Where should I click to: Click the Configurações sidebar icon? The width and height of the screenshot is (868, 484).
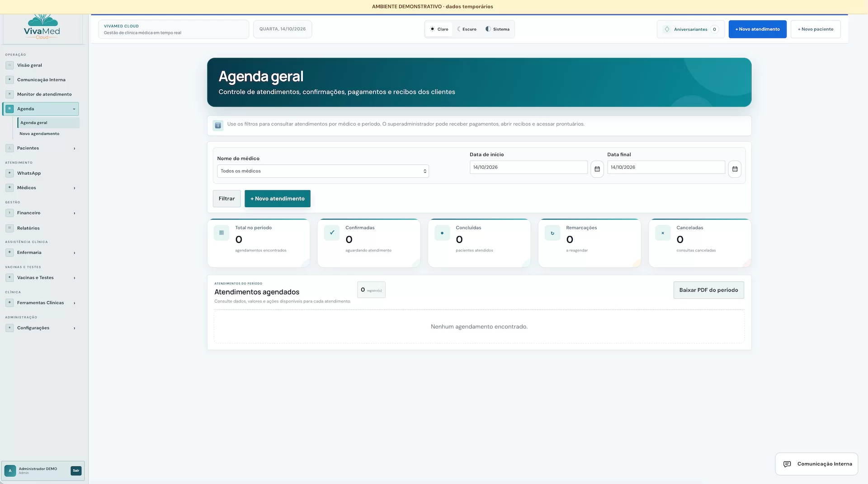9,328
